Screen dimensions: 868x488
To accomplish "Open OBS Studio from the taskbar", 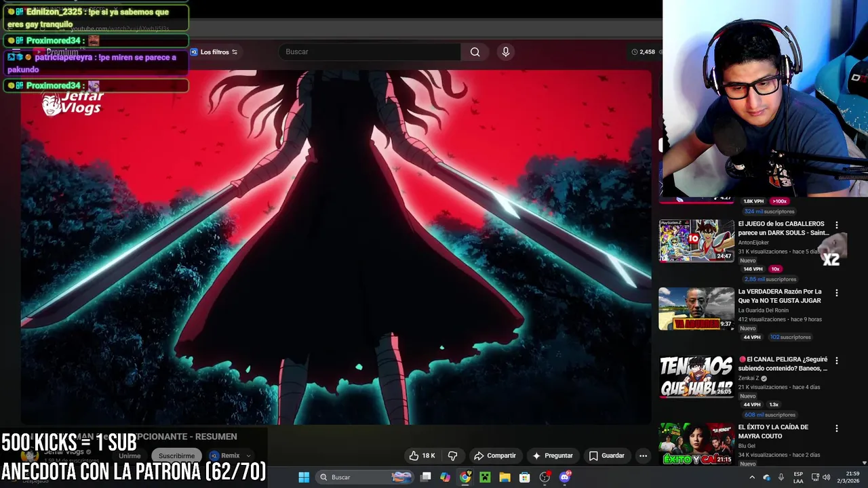I will pos(545,477).
